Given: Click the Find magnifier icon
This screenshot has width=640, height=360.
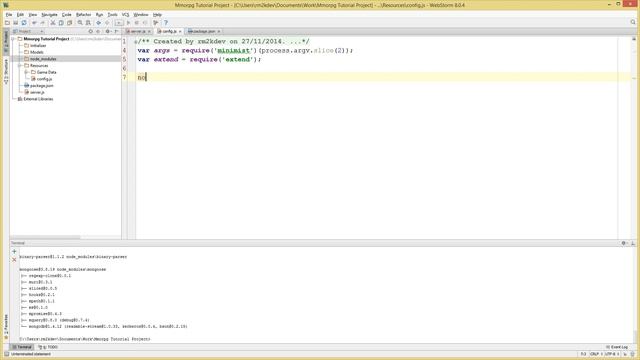Looking at the screenshot, I should (80, 23).
